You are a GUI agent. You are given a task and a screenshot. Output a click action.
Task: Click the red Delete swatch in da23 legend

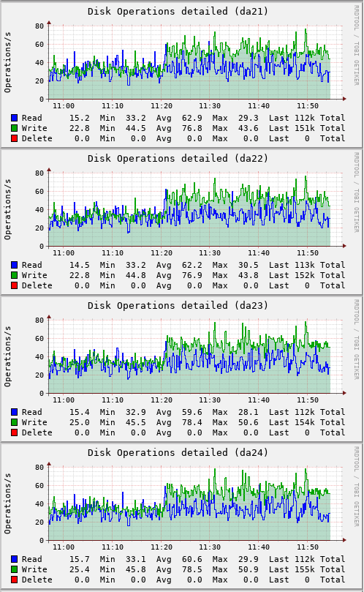click(x=15, y=432)
